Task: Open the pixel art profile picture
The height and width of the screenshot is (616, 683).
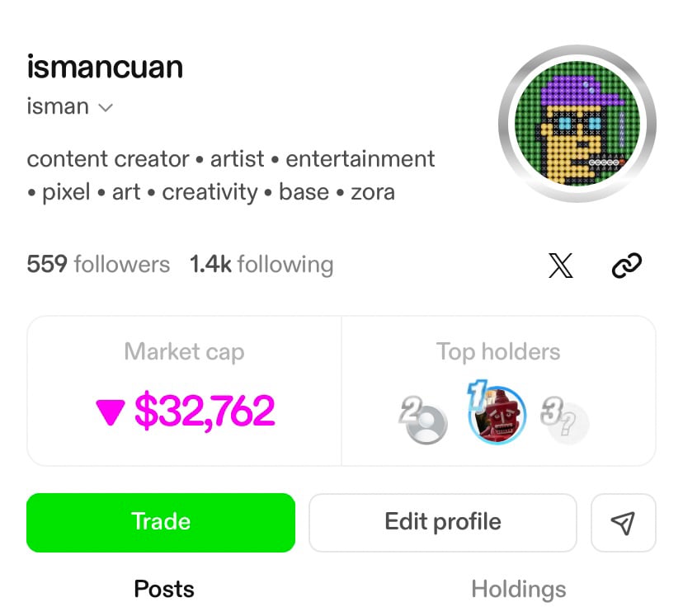Action: tap(577, 124)
